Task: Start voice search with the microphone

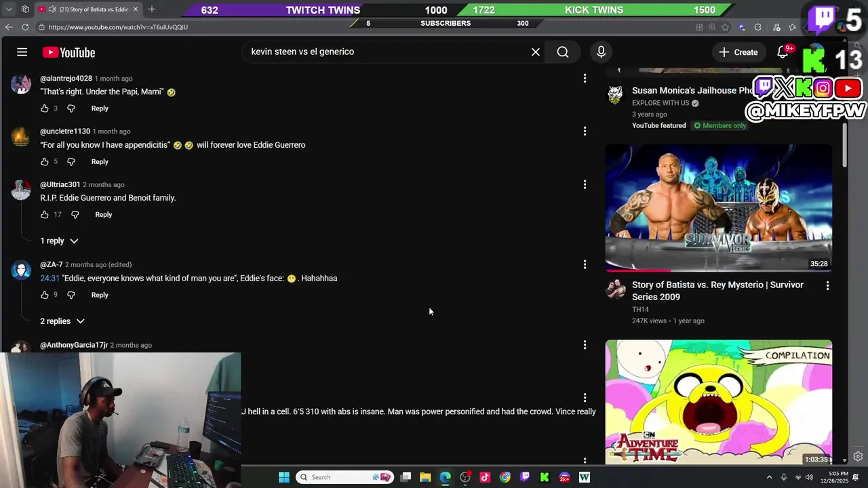Action: point(601,52)
